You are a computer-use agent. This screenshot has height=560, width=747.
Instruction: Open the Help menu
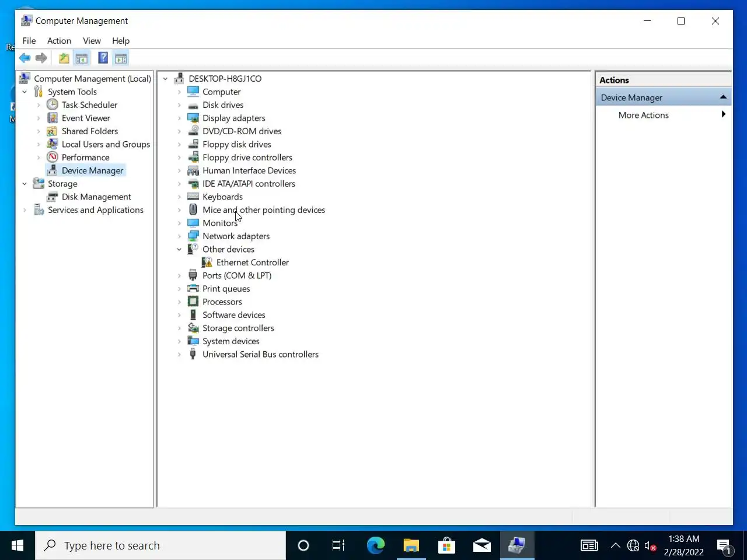click(121, 41)
